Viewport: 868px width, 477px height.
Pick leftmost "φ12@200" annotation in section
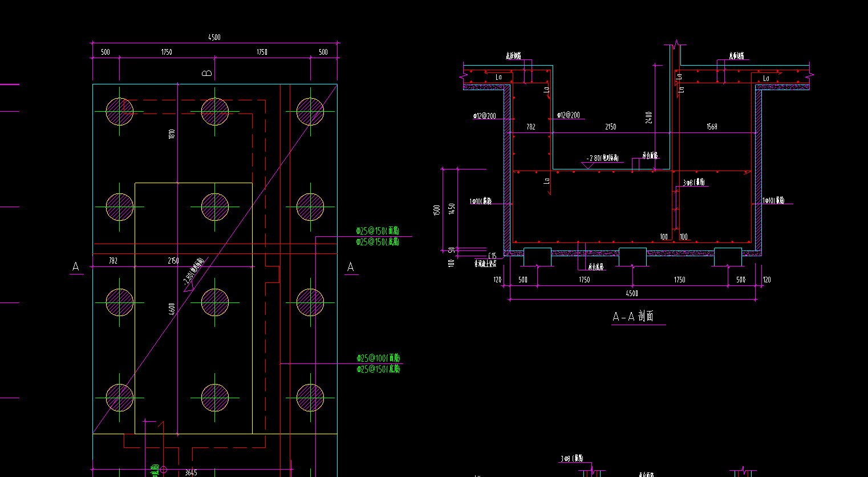(x=484, y=116)
